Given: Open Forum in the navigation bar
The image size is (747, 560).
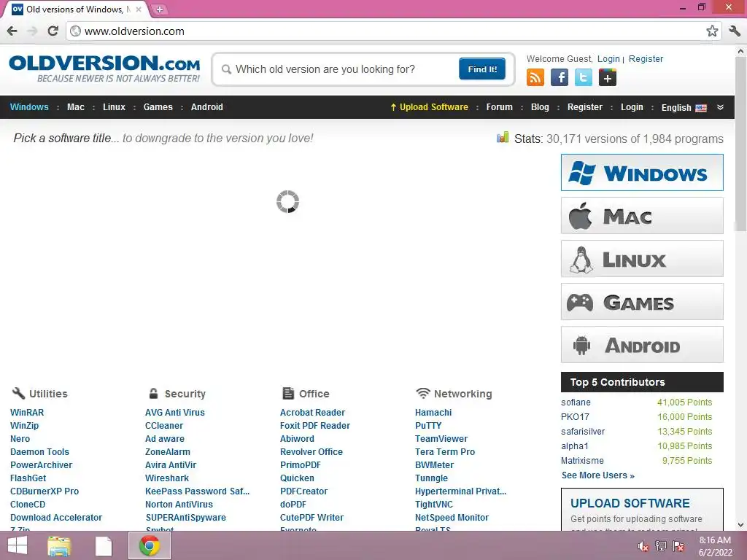Looking at the screenshot, I should (x=499, y=107).
